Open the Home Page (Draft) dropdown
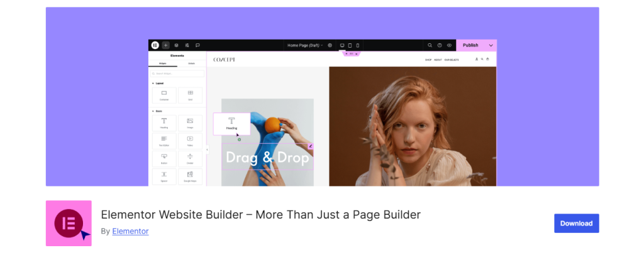Screen dimensions: 644x260 point(305,45)
